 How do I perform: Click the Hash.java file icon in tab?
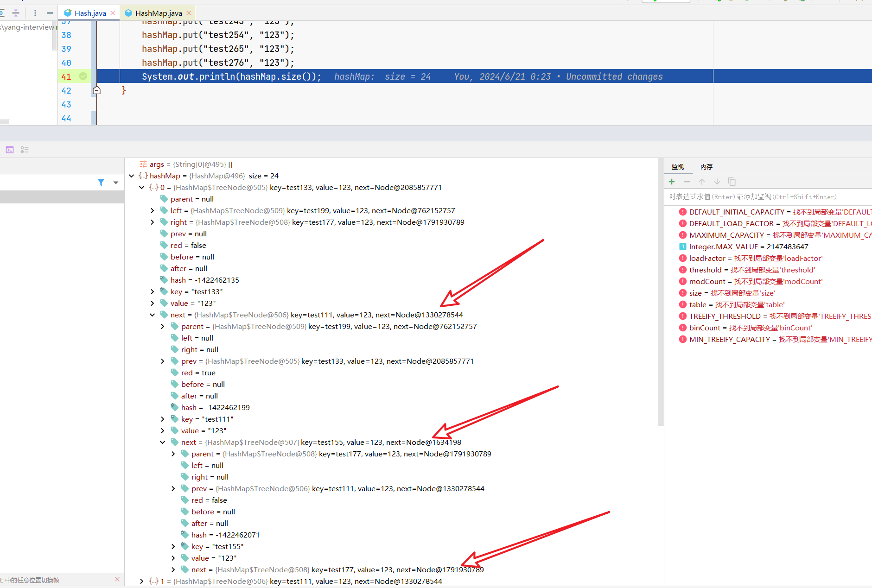68,13
